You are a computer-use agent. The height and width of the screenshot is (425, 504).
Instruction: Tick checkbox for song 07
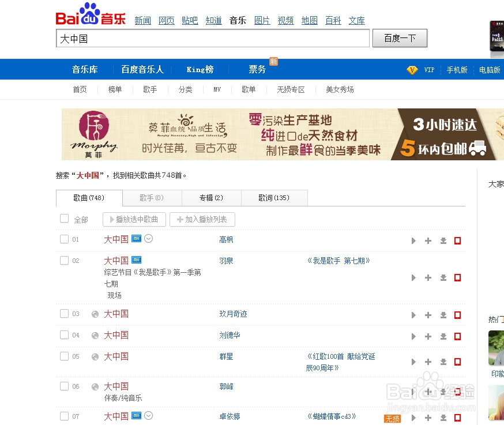tap(64, 416)
